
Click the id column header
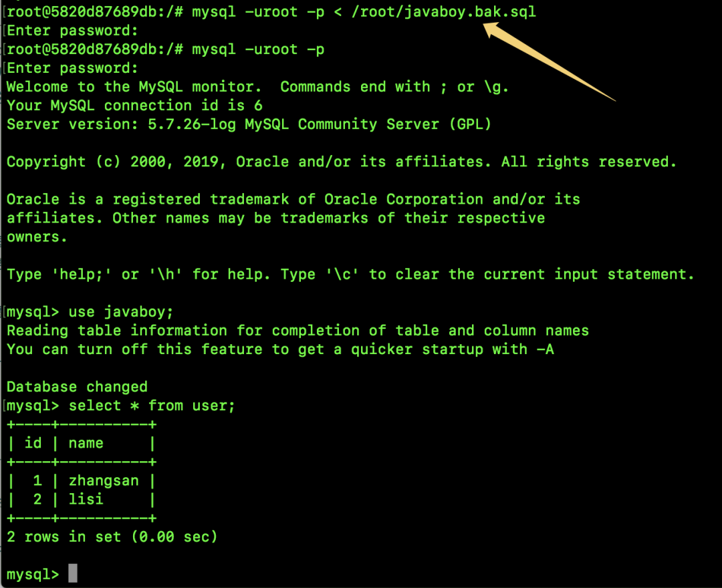click(x=33, y=443)
